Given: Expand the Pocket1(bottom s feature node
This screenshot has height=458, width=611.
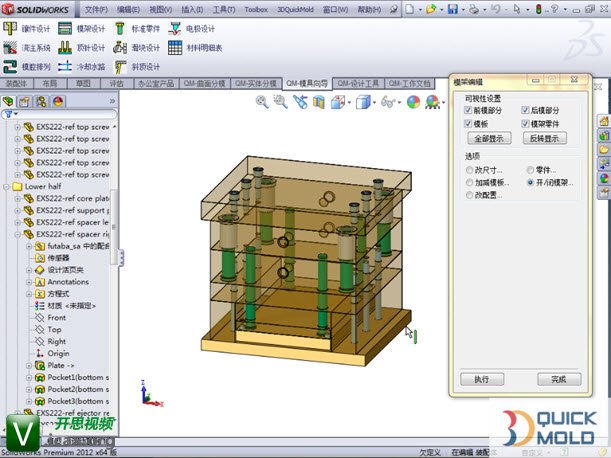Looking at the screenshot, I should (29, 377).
